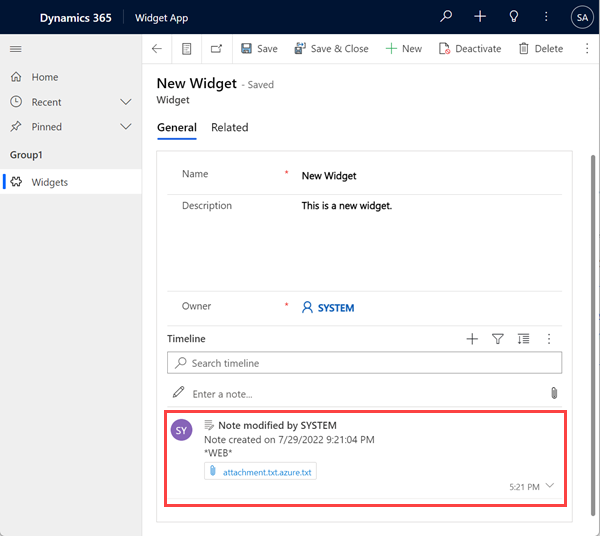The width and height of the screenshot is (600, 536).
Task: Switch to the Related tab
Action: click(230, 127)
